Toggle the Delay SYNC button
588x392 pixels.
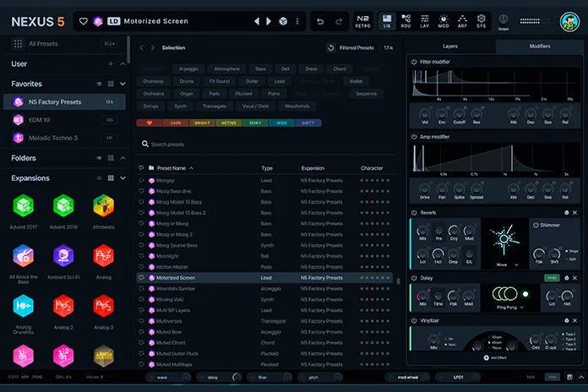[x=552, y=278]
